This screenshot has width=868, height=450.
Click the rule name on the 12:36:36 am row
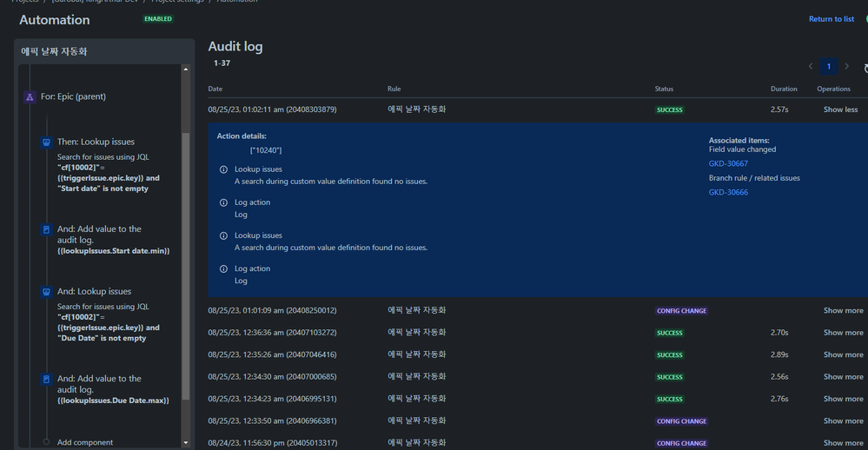pos(417,333)
